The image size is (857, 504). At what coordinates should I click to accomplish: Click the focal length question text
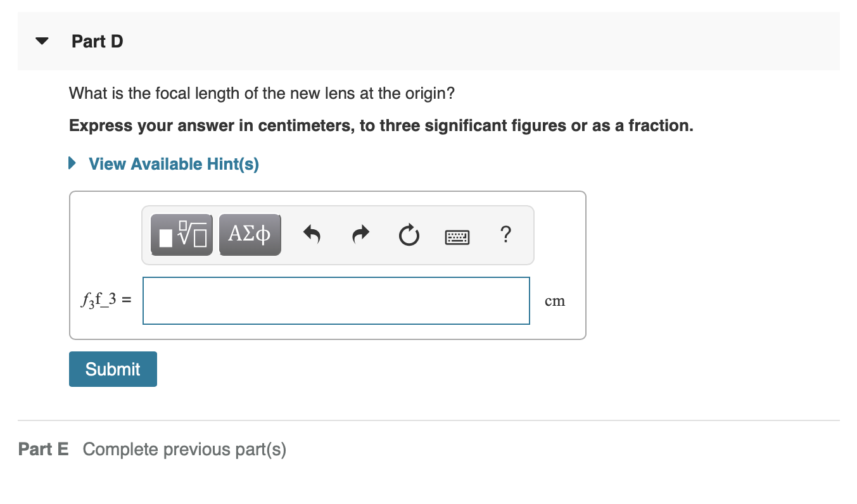(262, 94)
